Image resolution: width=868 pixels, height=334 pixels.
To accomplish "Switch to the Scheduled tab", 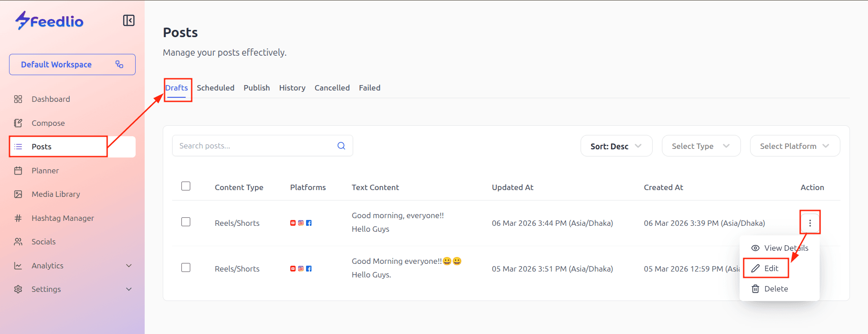I will tap(215, 88).
